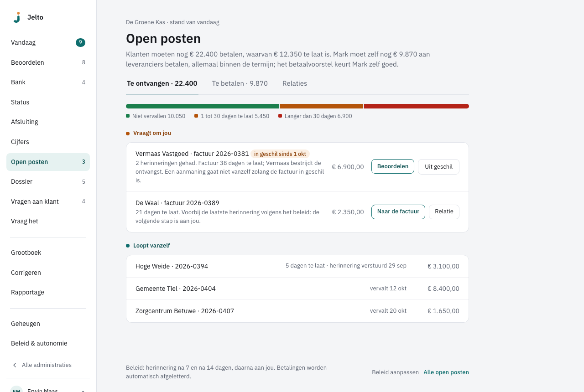The width and height of the screenshot is (584, 392).
Task: Click the Vandaag badge showing 9
Action: 80,43
